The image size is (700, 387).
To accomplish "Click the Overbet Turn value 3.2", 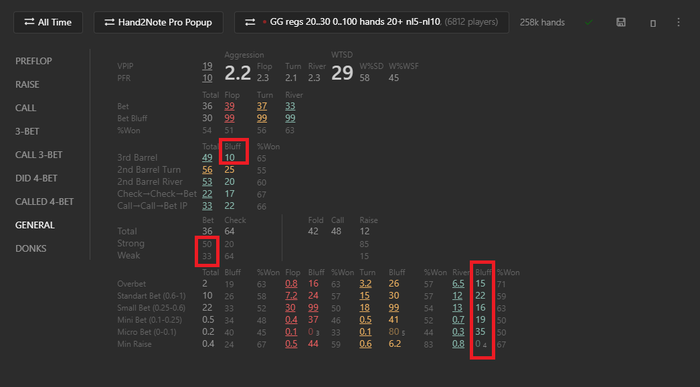I will pos(366,284).
